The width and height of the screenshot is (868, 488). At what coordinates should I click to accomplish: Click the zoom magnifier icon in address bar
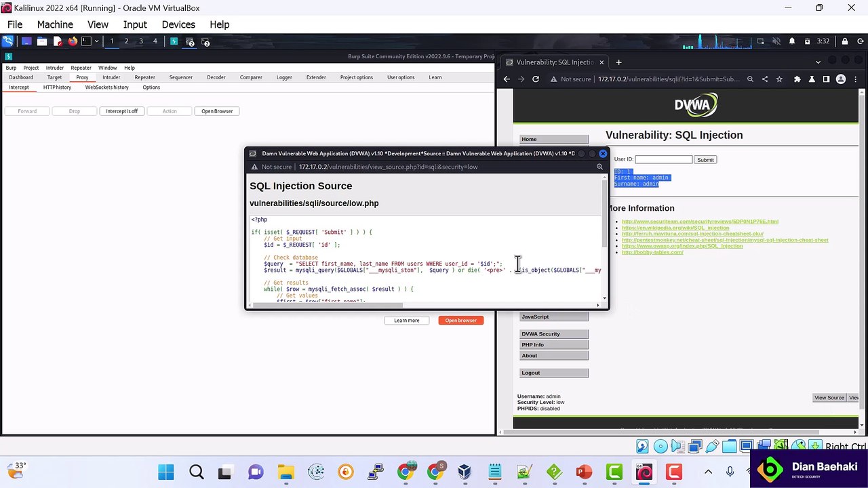point(750,79)
